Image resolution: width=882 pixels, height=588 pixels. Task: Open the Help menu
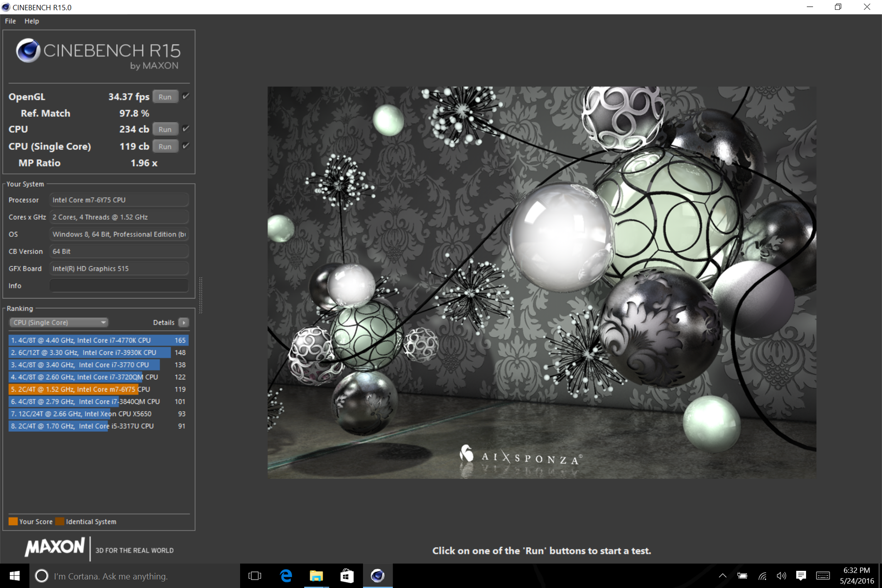point(32,21)
